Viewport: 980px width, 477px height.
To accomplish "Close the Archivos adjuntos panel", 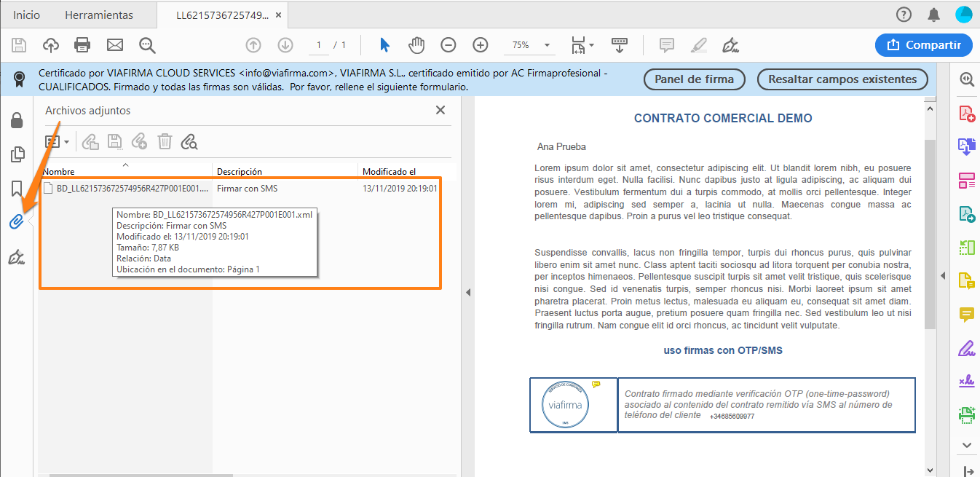I will pos(440,110).
